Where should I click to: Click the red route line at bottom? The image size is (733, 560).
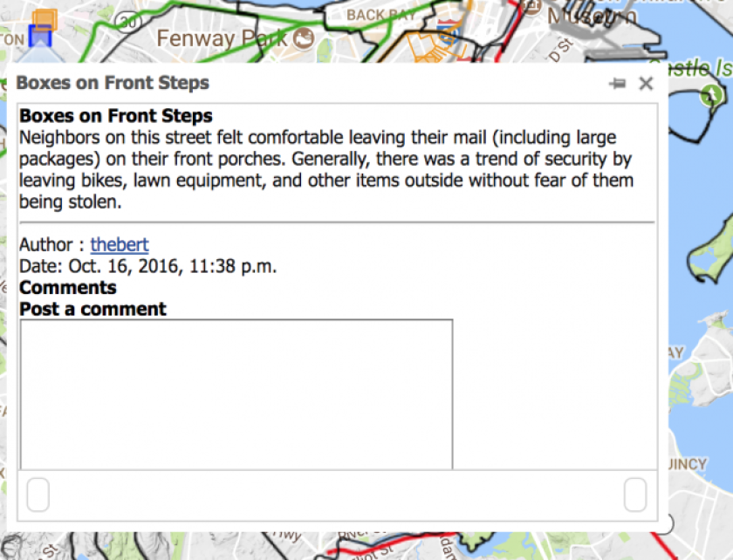393,543
